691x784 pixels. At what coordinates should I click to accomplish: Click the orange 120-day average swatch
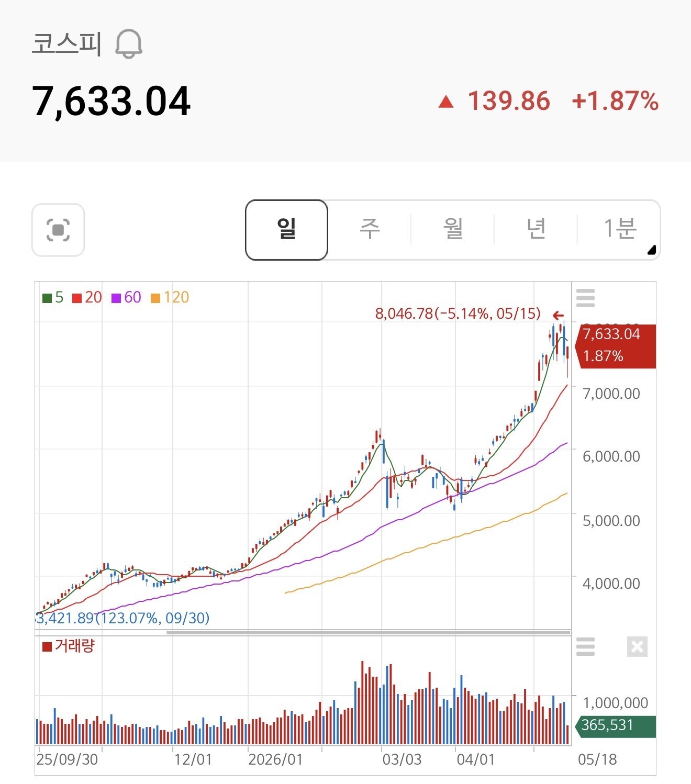pyautogui.click(x=155, y=298)
